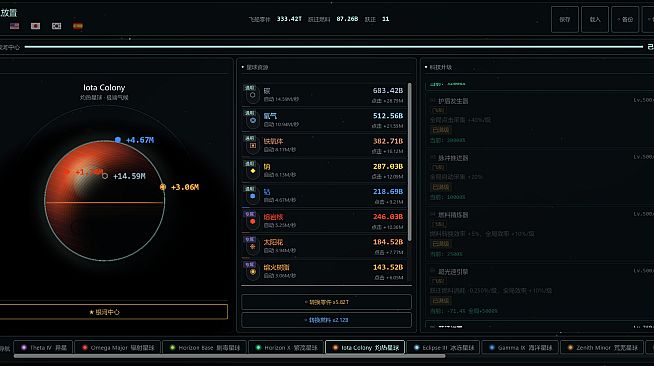
Task: Click the 备份 backup button
Action: pos(625,19)
